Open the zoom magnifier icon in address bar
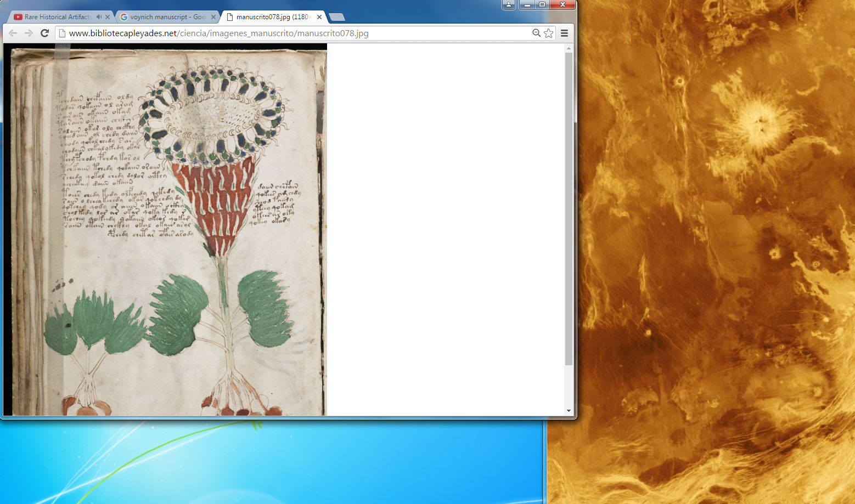 coord(536,33)
